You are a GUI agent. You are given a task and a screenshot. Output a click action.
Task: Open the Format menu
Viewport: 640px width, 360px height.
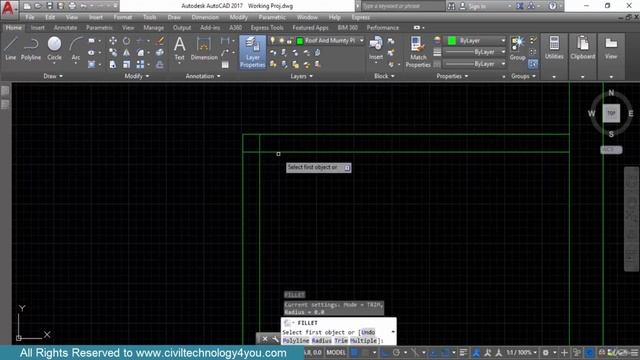click(x=122, y=18)
